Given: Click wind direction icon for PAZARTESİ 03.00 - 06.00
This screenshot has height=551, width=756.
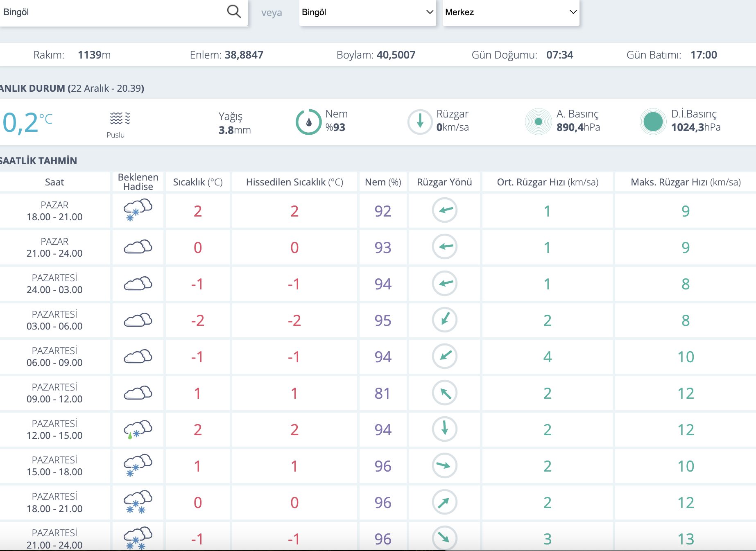Looking at the screenshot, I should tap(444, 320).
